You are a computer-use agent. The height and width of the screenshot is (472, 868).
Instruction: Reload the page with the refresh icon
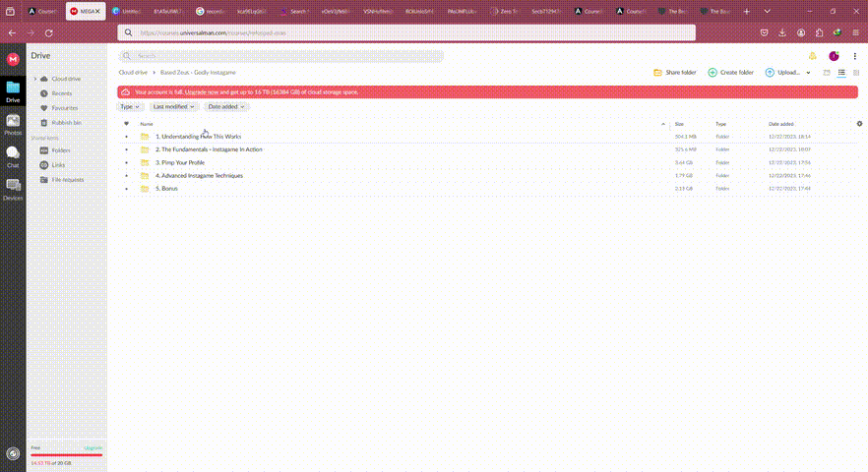click(x=49, y=33)
